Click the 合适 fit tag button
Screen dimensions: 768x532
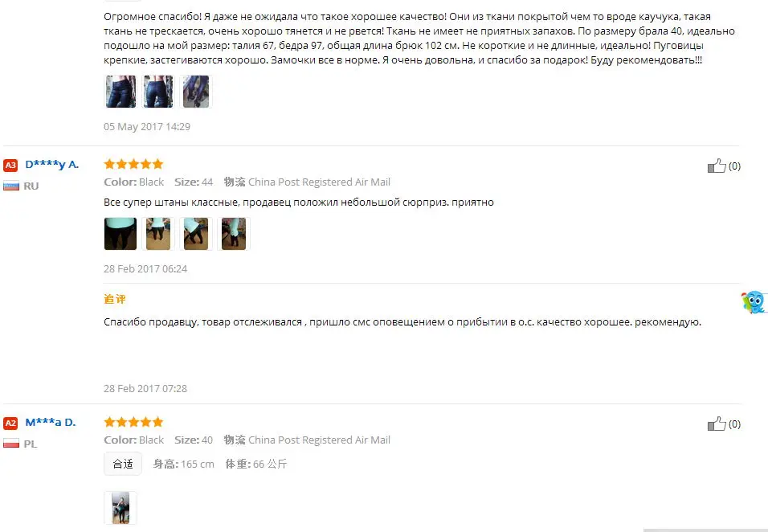click(123, 464)
